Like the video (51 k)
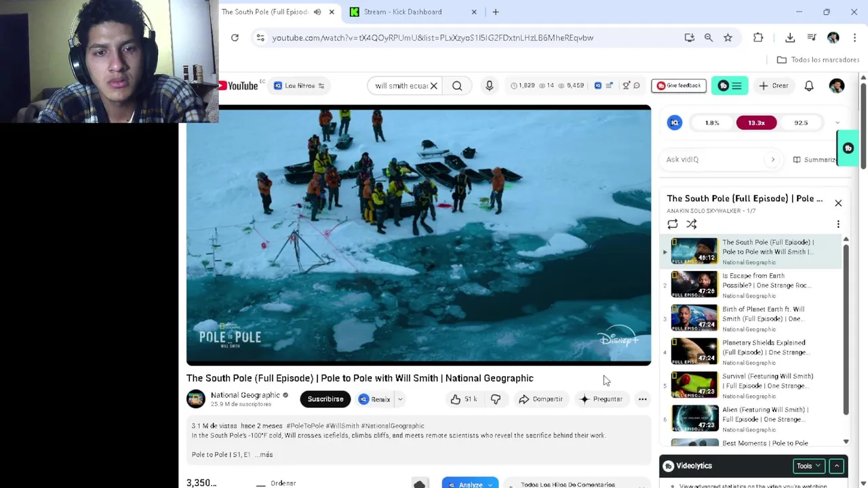Image resolution: width=868 pixels, height=488 pixels. pyautogui.click(x=465, y=399)
